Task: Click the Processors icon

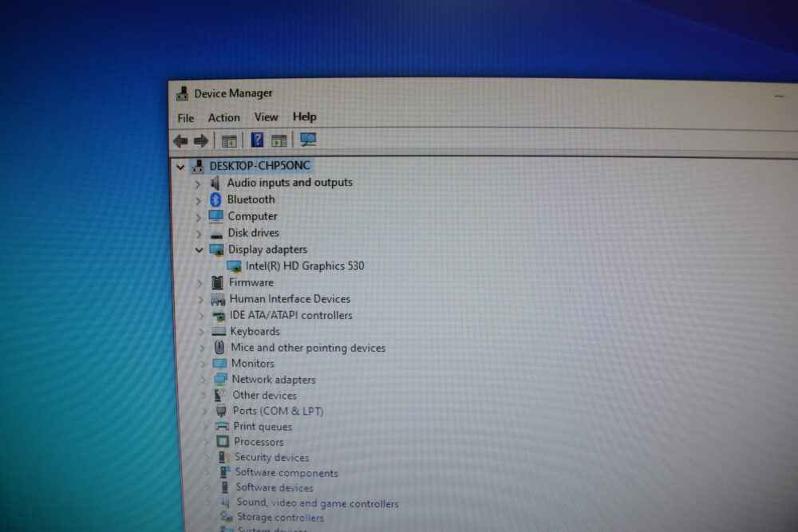Action: [223, 441]
